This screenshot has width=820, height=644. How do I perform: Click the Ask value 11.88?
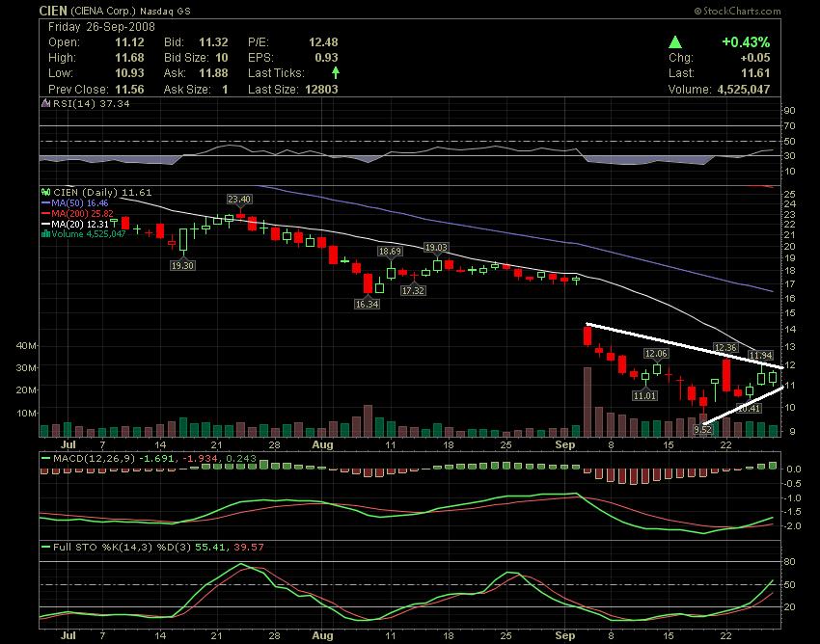pyautogui.click(x=213, y=73)
